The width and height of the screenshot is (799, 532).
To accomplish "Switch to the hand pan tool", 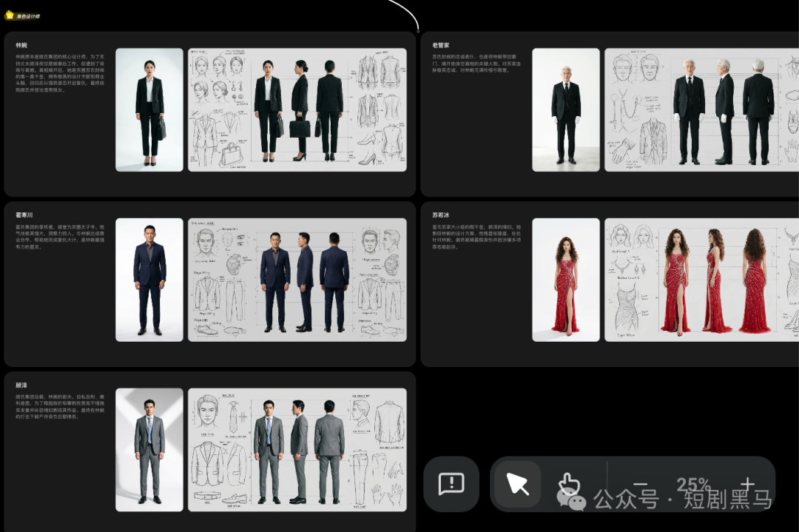I will click(x=568, y=484).
